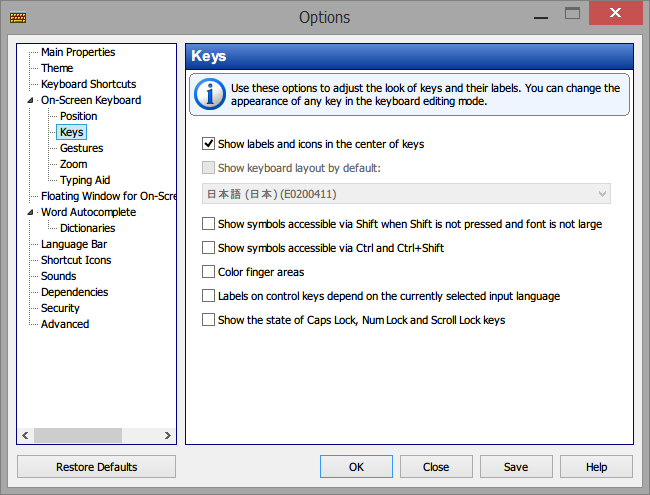The width and height of the screenshot is (650, 495).
Task: Uncheck Show labels and icons in center
Action: pos(208,144)
